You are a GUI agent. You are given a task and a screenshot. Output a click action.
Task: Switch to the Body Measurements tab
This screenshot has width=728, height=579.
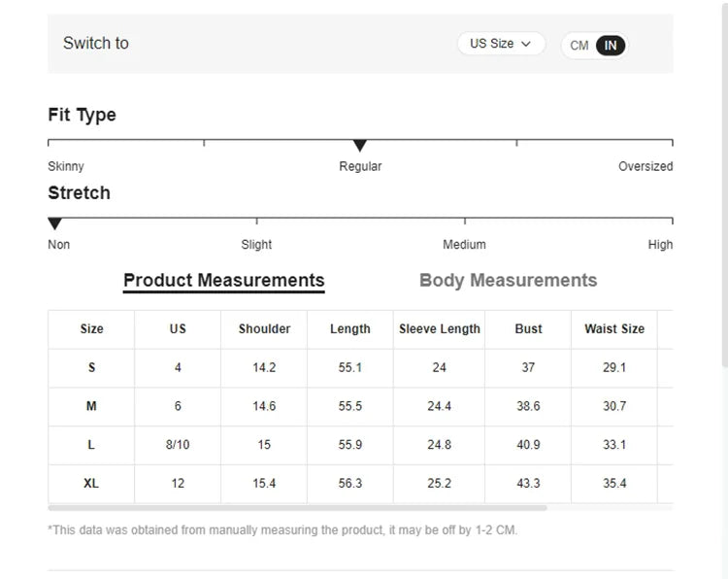[x=508, y=281]
